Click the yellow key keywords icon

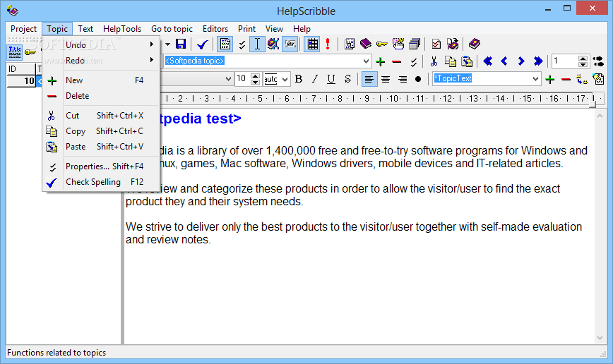(382, 44)
